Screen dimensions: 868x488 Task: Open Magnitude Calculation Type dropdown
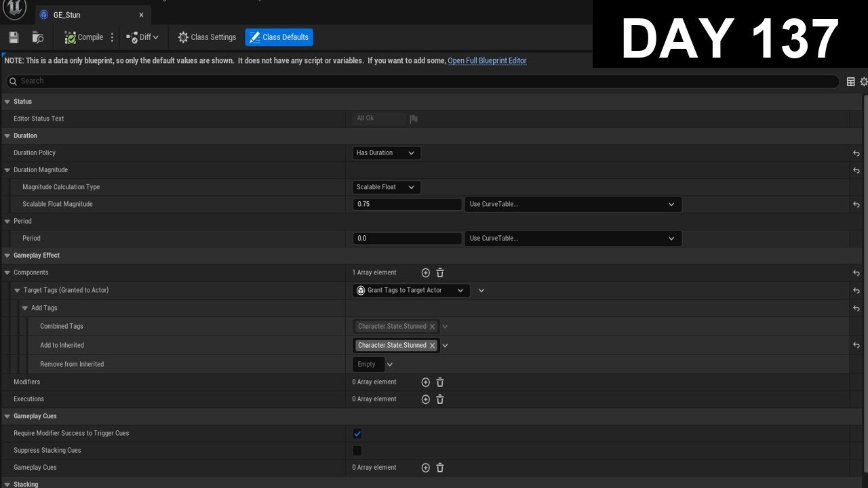pyautogui.click(x=387, y=187)
